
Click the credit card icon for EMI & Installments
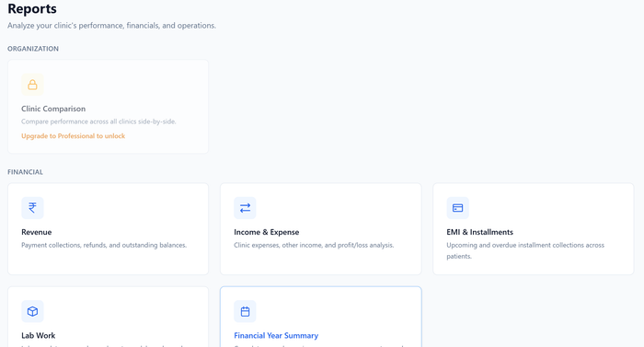[x=457, y=208]
